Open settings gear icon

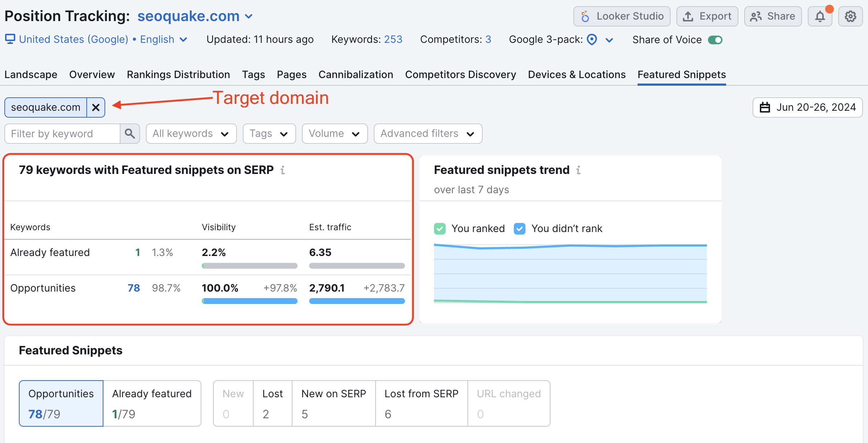850,16
